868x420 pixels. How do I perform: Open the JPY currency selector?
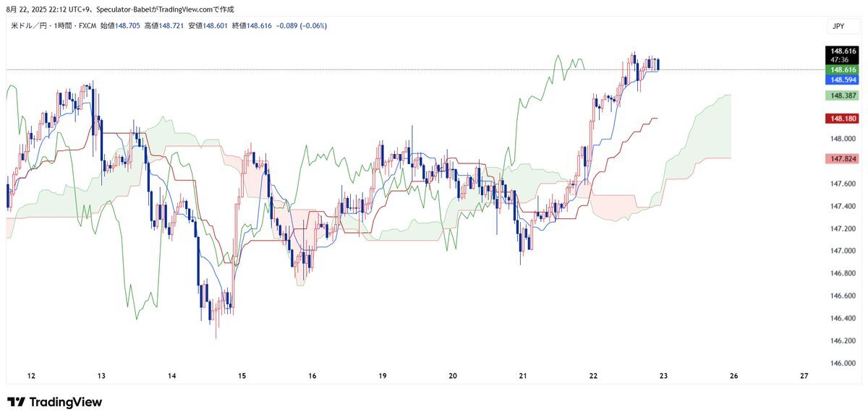[838, 27]
